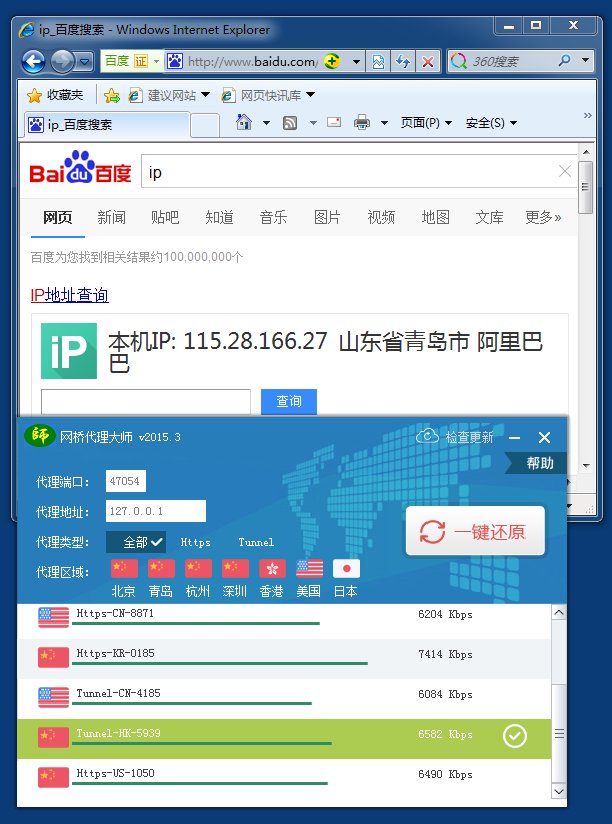
Task: Click the compatibility view icon
Action: pos(378,62)
